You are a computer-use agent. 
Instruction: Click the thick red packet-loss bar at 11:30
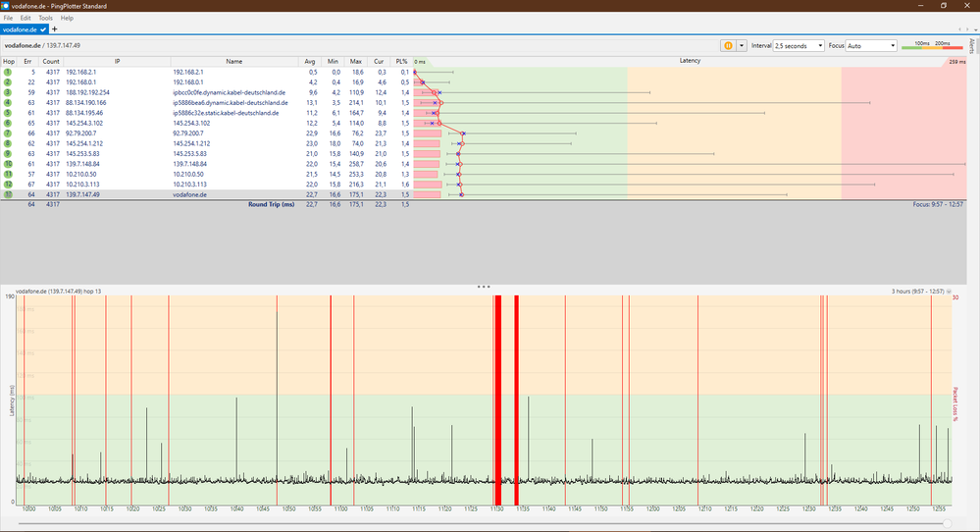pos(497,393)
